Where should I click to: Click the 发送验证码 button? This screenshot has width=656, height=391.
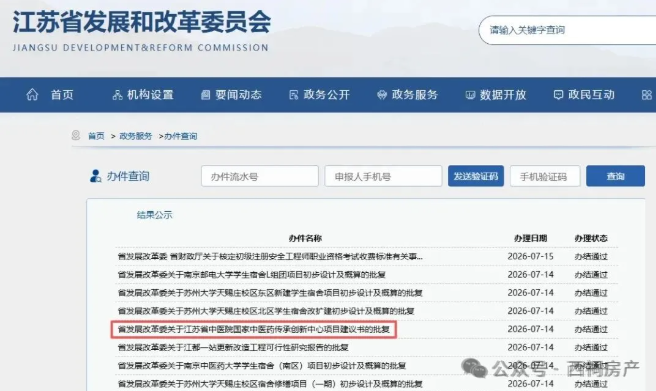[476, 176]
